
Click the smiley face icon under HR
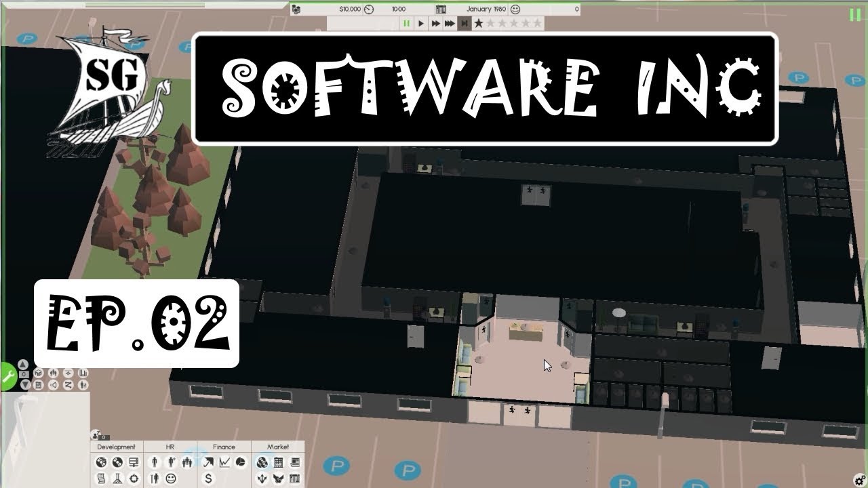pyautogui.click(x=171, y=479)
